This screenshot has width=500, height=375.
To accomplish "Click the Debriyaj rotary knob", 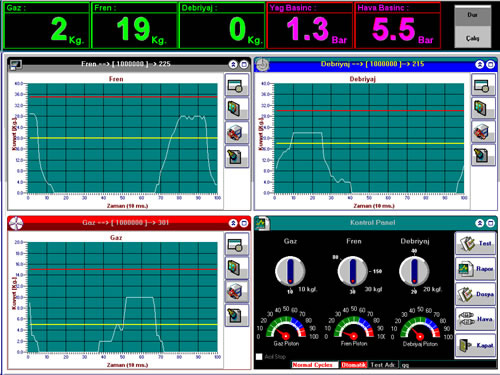I will [414, 271].
